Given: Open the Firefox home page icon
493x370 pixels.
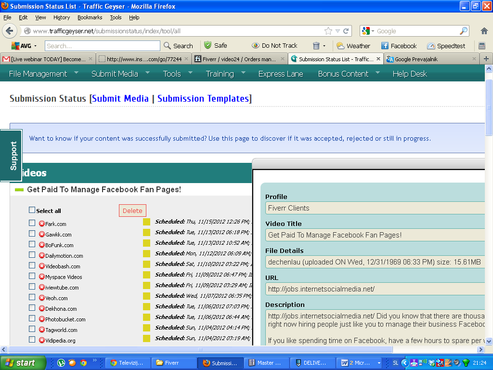Looking at the screenshot, I should 484,31.
